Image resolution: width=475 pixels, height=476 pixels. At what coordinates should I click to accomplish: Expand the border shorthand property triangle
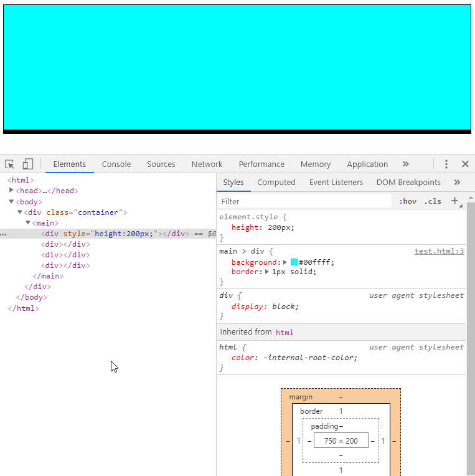tap(267, 272)
